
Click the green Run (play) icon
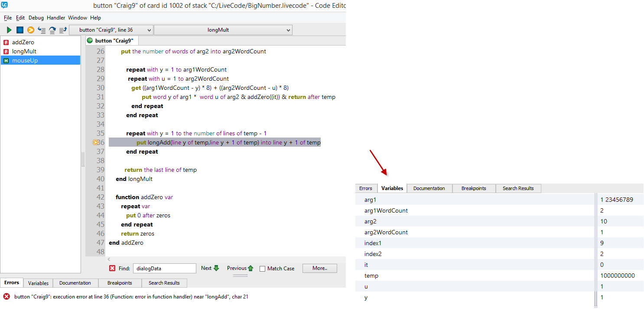tap(9, 30)
